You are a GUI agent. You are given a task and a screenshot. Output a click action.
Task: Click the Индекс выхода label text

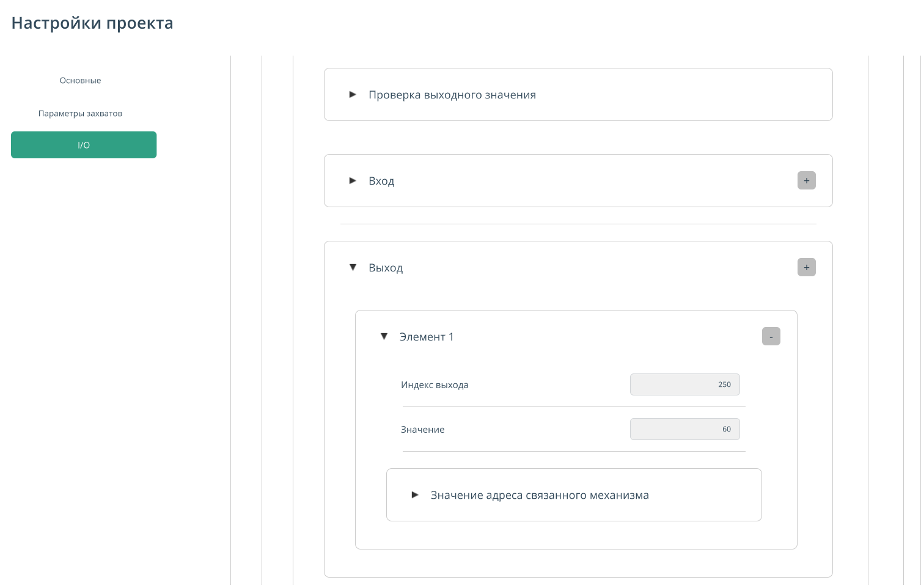coord(435,385)
